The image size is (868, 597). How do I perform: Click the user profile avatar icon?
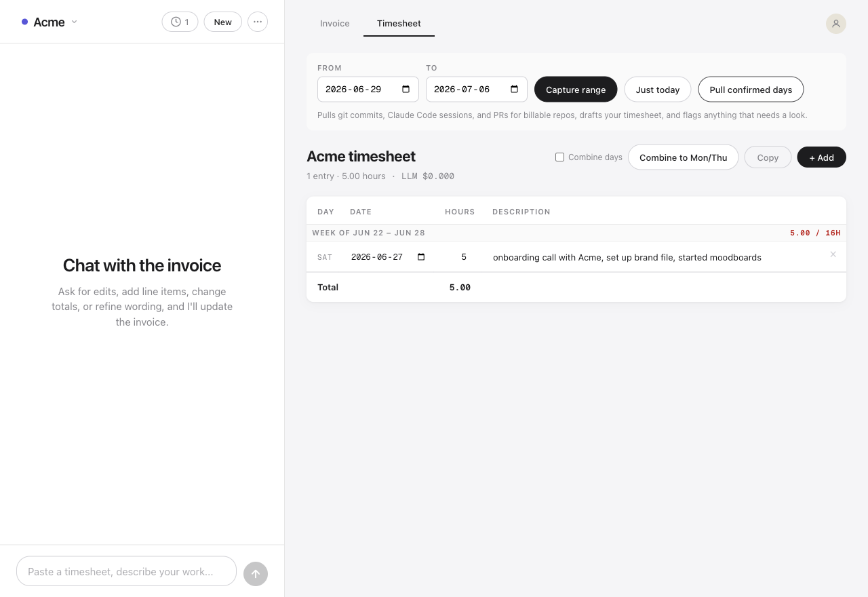point(836,23)
